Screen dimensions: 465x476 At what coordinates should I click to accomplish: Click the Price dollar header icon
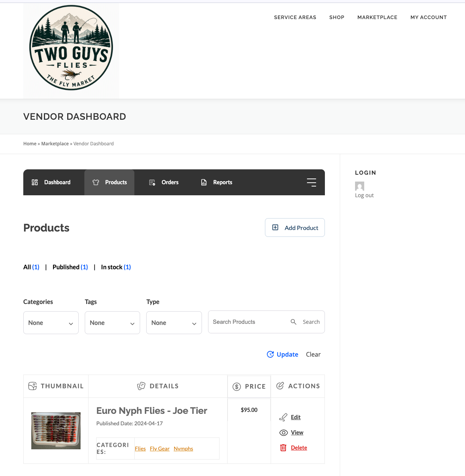237,387
